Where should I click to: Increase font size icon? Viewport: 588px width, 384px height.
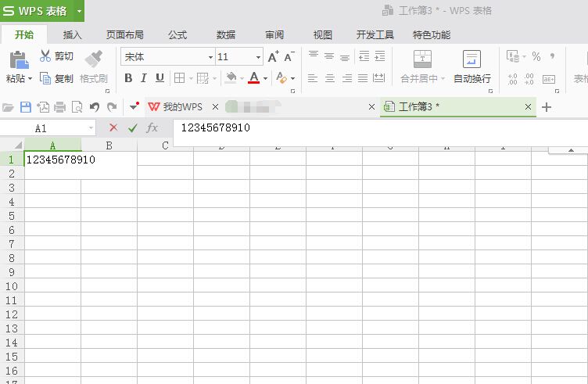(x=274, y=56)
